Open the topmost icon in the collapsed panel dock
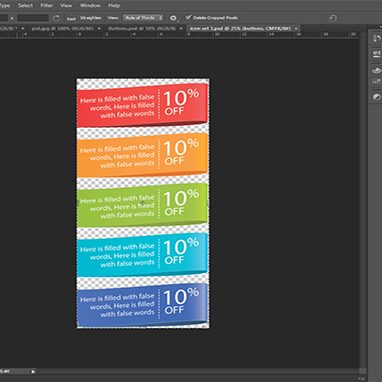 [376, 37]
